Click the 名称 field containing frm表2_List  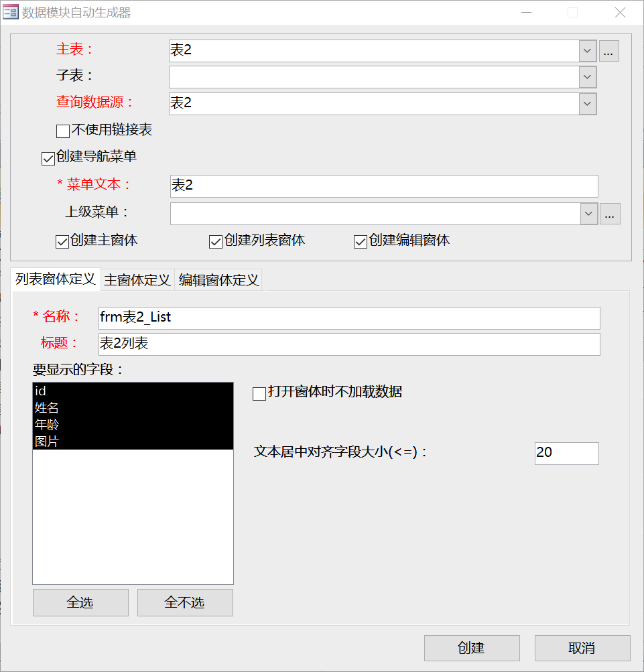coord(349,318)
